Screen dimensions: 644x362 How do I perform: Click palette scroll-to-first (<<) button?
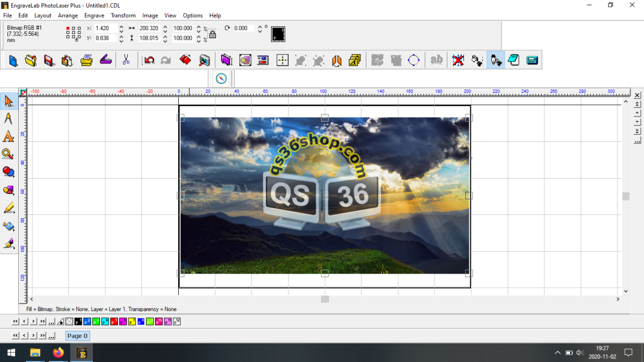[15, 322]
